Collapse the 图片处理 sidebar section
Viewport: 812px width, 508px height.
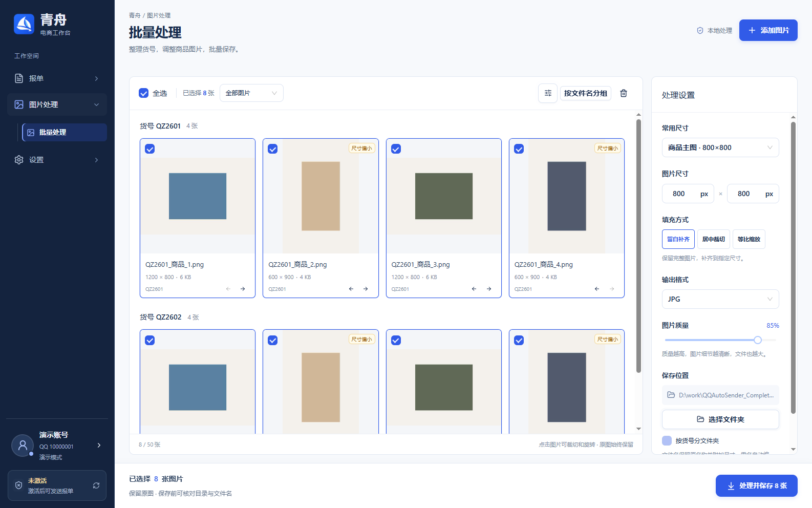[57, 104]
